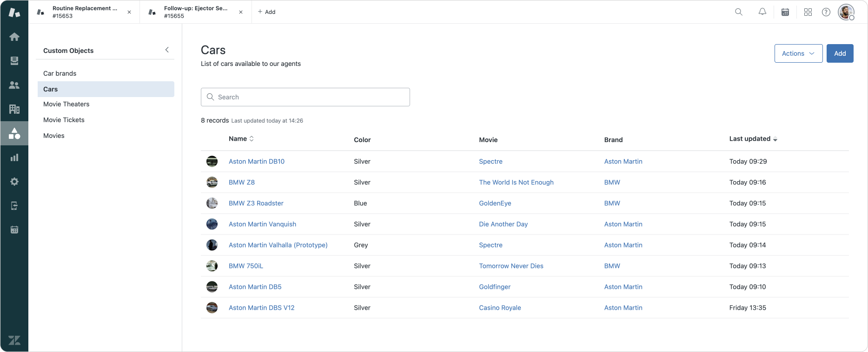Click the top bar search magnifier
The height and width of the screenshot is (352, 868).
(x=738, y=12)
